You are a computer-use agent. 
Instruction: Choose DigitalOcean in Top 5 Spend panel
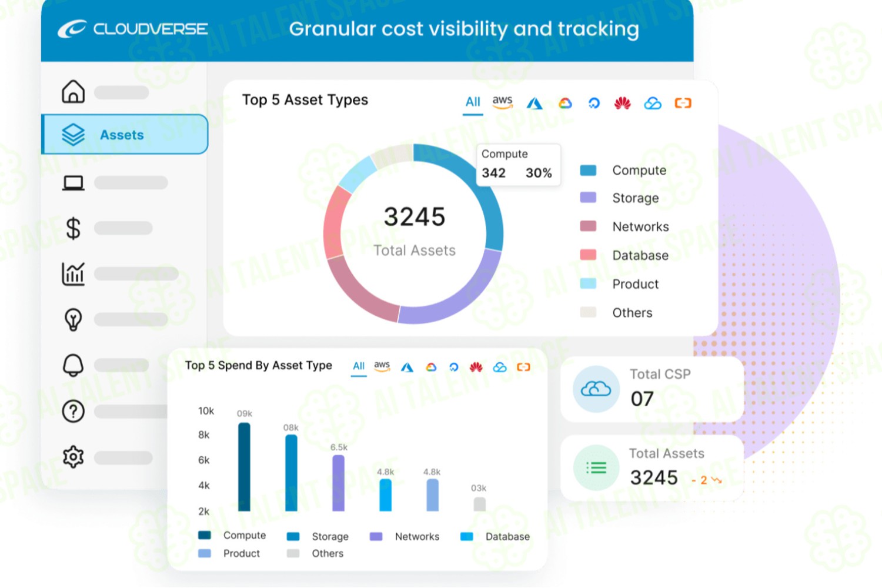pos(453,367)
